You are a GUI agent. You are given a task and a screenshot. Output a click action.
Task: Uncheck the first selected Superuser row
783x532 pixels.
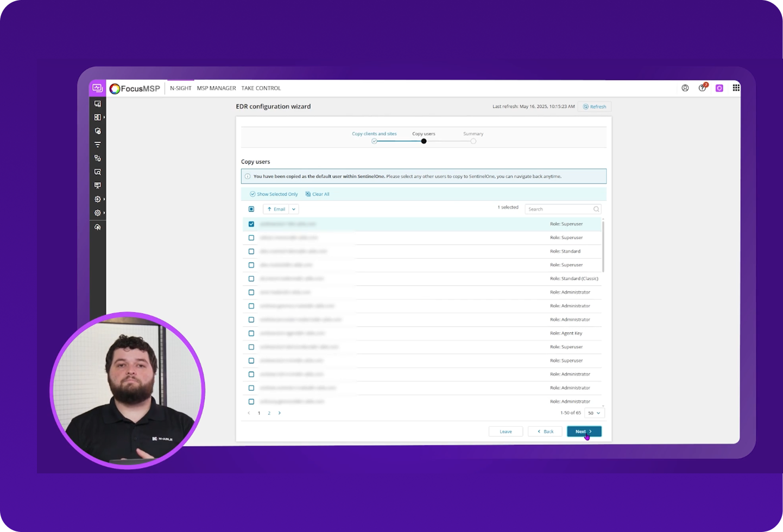click(251, 224)
